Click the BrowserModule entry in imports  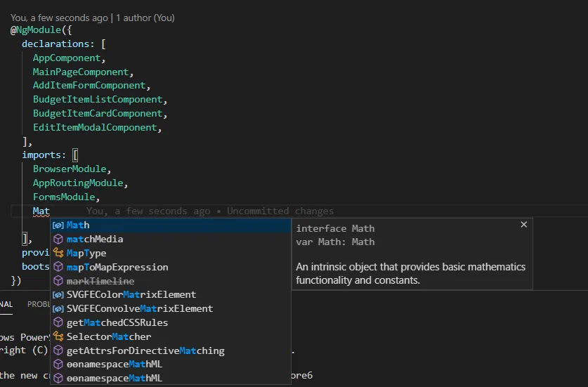pyautogui.click(x=72, y=169)
